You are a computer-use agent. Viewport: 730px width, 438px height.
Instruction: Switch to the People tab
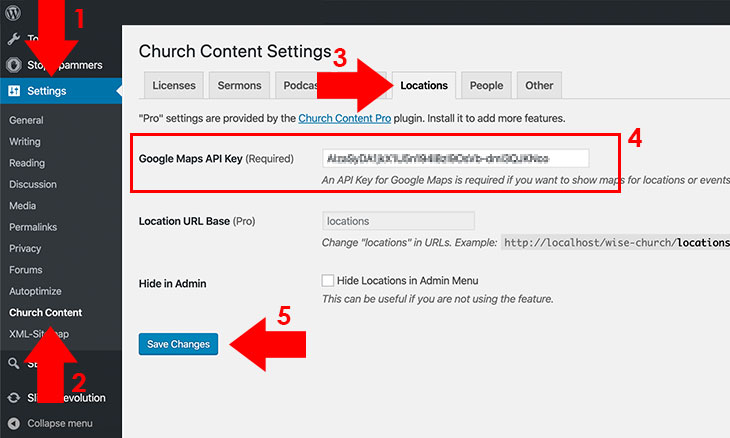click(486, 85)
